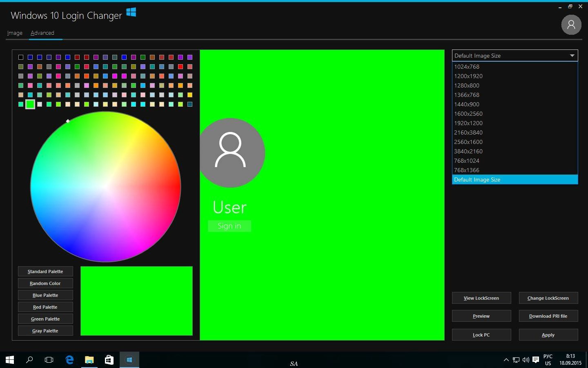Click the user account avatar icon
The height and width of the screenshot is (368, 588).
point(571,25)
